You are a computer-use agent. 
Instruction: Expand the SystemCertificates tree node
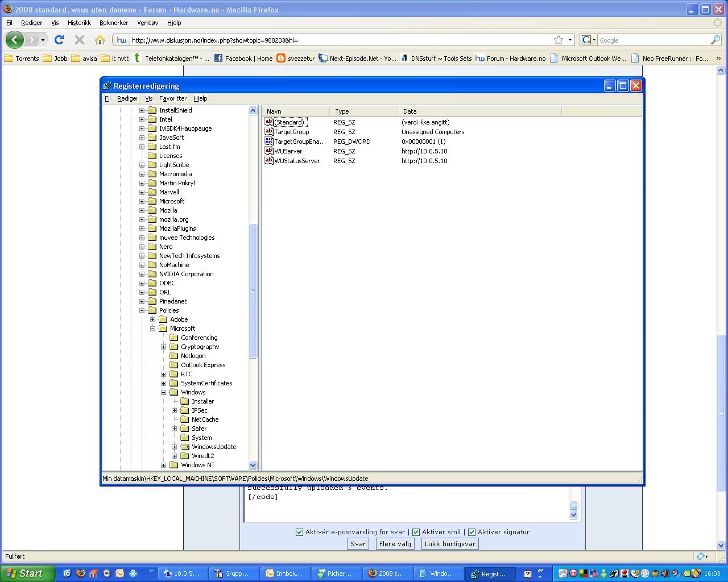pyautogui.click(x=163, y=383)
